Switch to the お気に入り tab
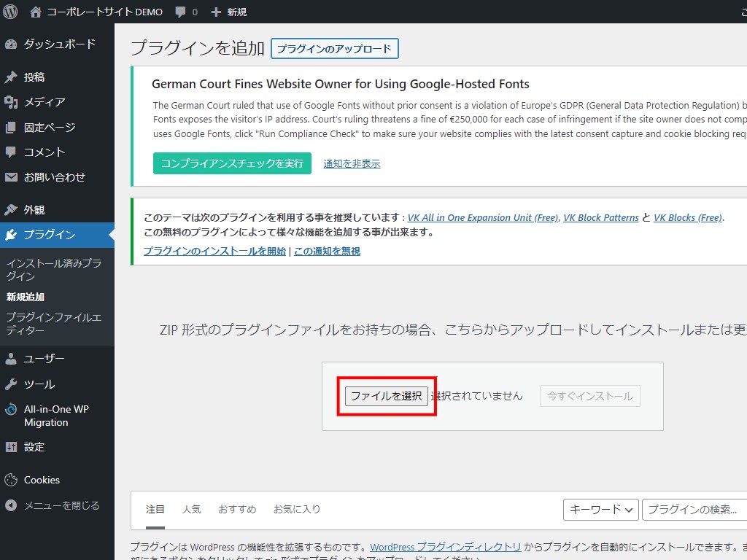The image size is (747, 560). point(296,509)
